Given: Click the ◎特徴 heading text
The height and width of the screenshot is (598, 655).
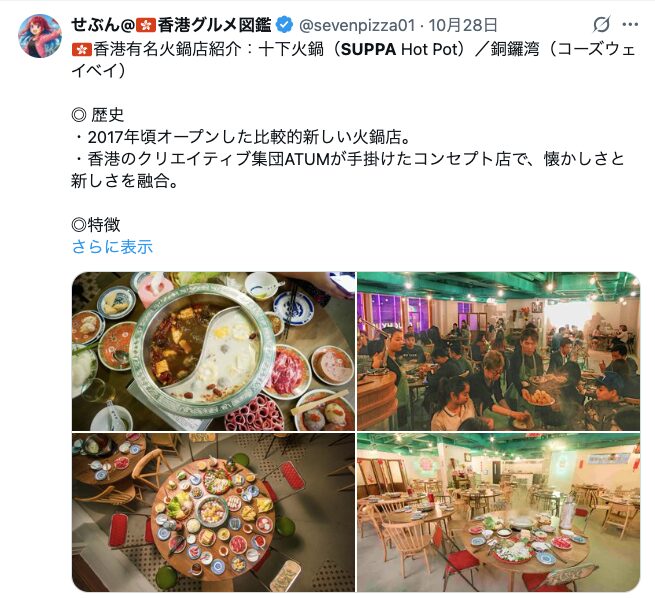Looking at the screenshot, I should [x=96, y=225].
